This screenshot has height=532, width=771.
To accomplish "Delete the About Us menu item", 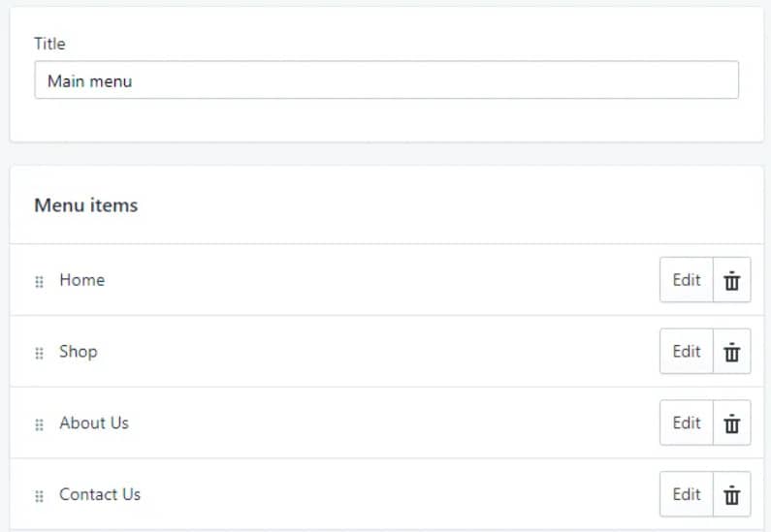I will pyautogui.click(x=731, y=422).
